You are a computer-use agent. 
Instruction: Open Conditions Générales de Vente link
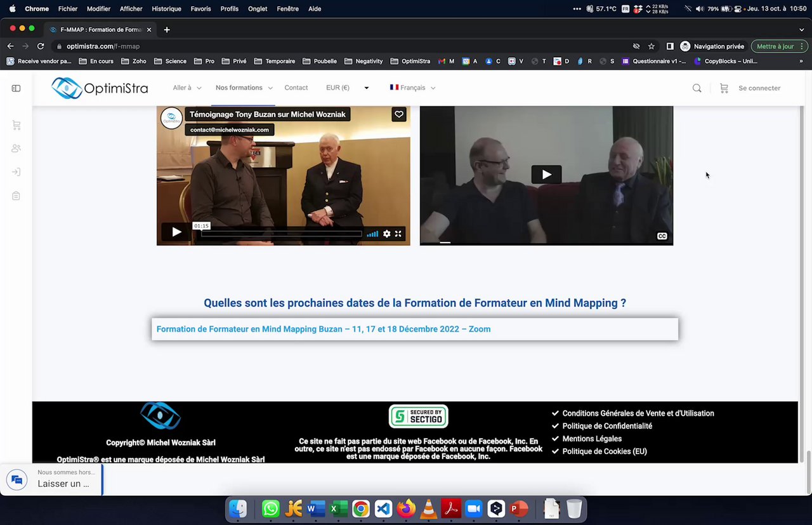pyautogui.click(x=638, y=413)
